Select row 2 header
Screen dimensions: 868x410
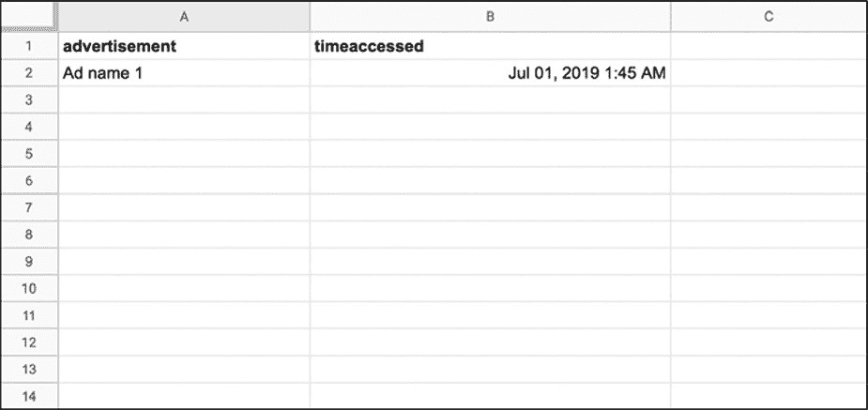tap(28, 72)
